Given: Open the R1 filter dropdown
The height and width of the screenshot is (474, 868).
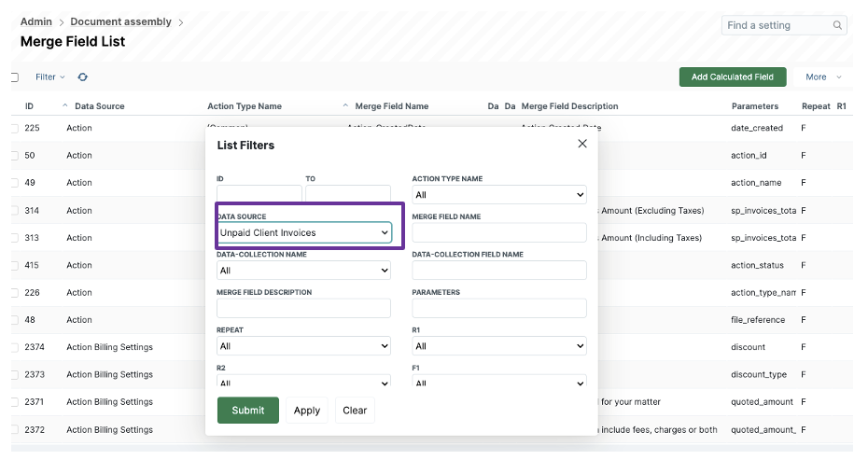Looking at the screenshot, I should 498,346.
